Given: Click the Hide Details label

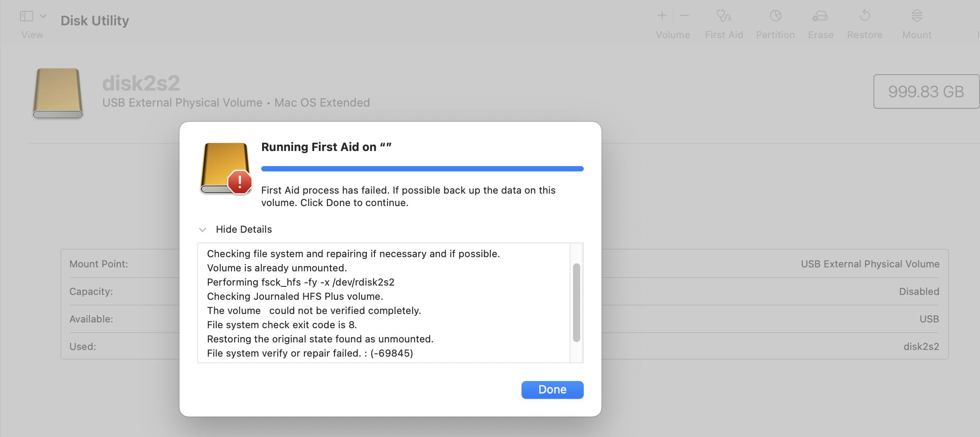Looking at the screenshot, I should [243, 230].
